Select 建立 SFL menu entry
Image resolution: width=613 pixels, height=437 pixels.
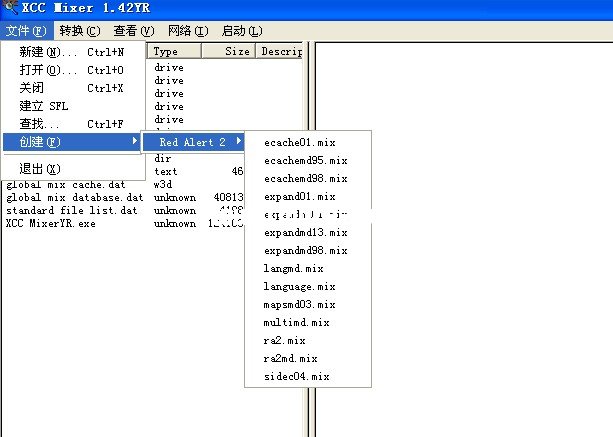(72, 106)
